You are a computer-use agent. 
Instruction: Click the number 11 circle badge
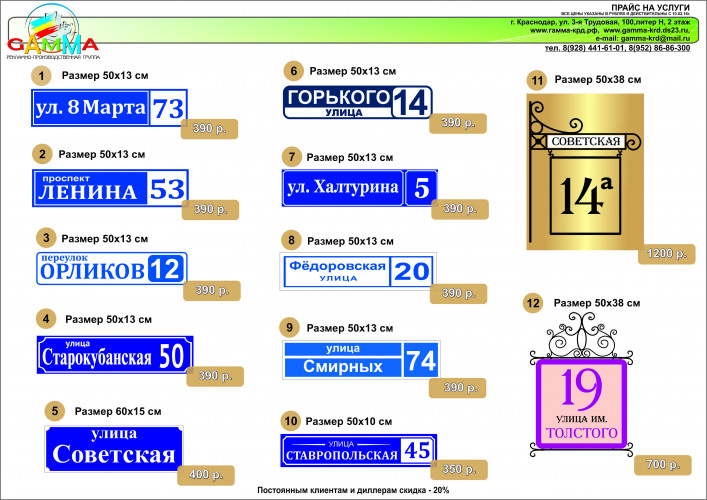[537, 79]
